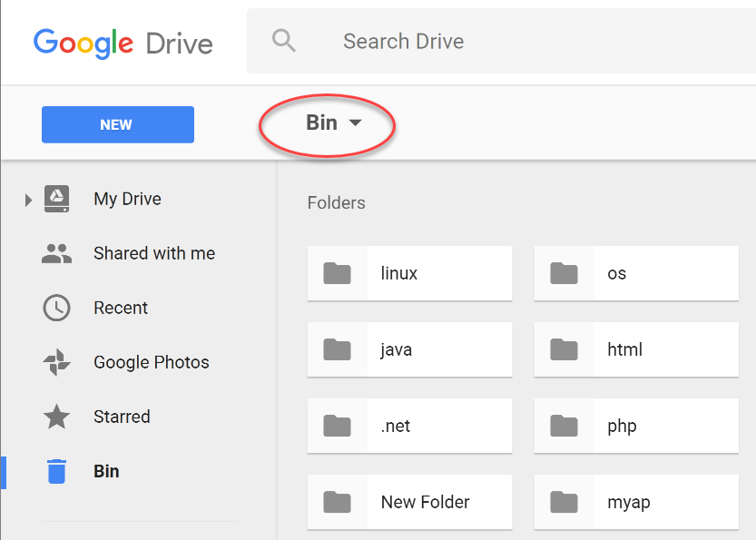Expand the My Drive tree arrow
The image size is (756, 540).
pos(28,200)
